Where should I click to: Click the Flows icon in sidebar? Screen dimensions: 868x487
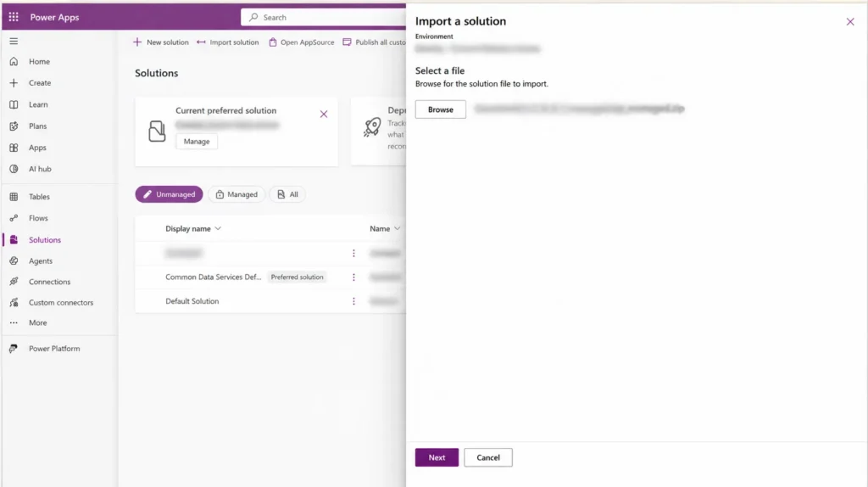click(x=14, y=218)
